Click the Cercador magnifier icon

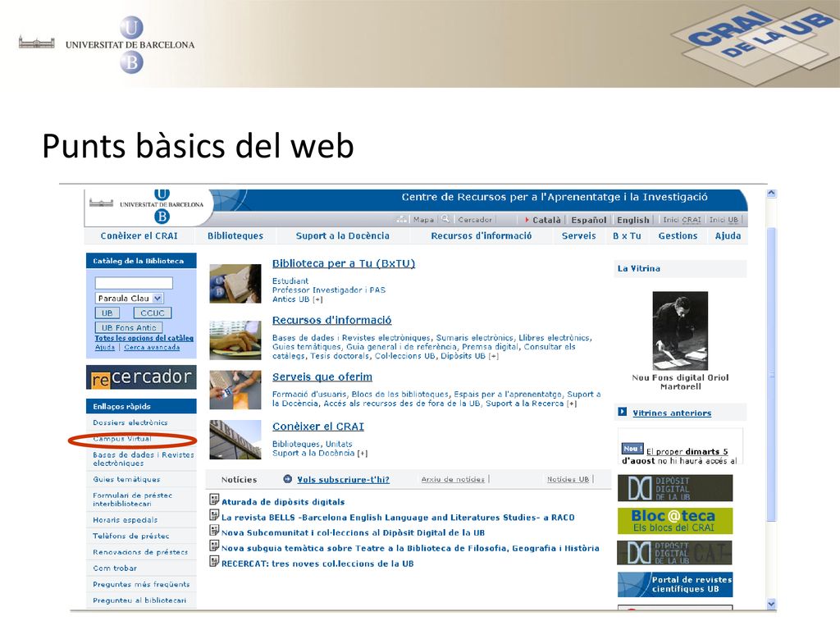445,219
